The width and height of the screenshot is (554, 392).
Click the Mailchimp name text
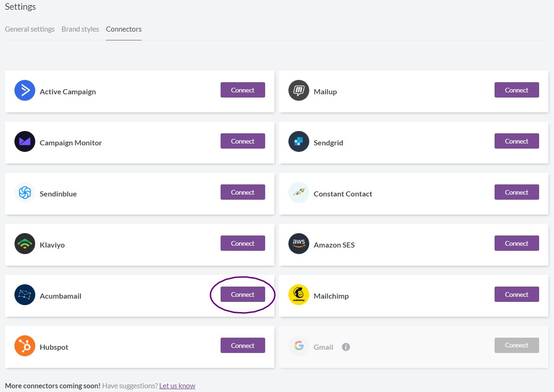(331, 296)
